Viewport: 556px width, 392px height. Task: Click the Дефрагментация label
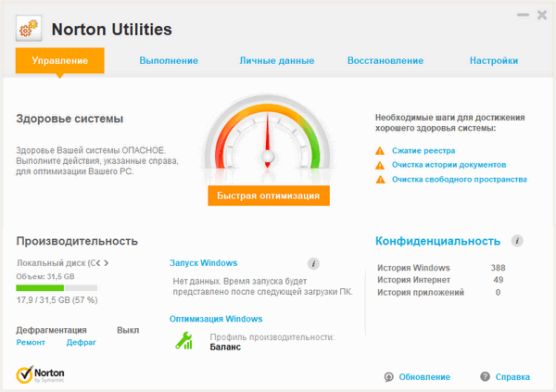[x=51, y=330]
